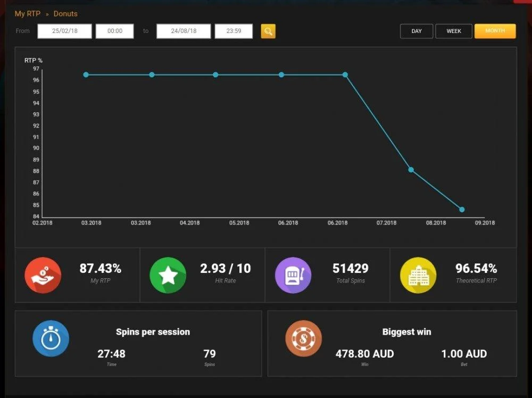
Task: Click the green Hit Rate star icon
Action: point(168,275)
